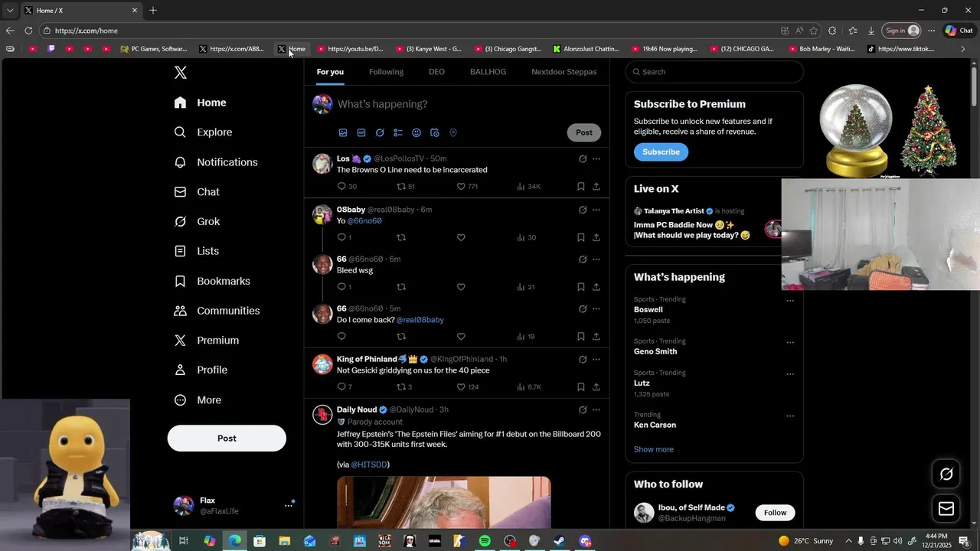980x551 pixels.
Task: Add a poll to new post
Action: pos(398,132)
